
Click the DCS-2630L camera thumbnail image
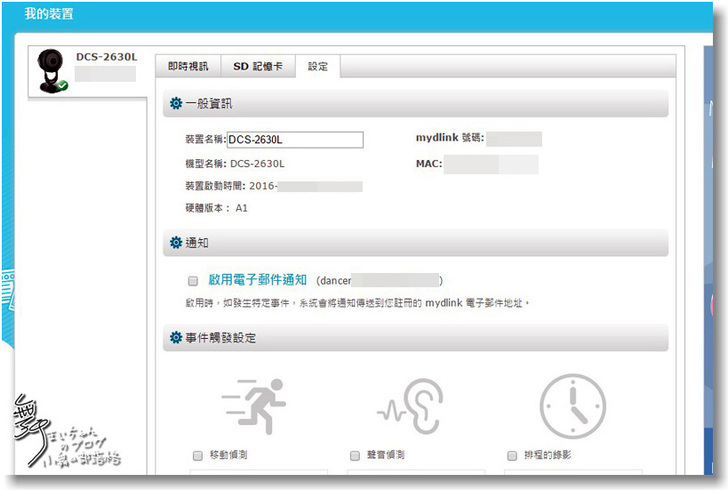tap(49, 70)
